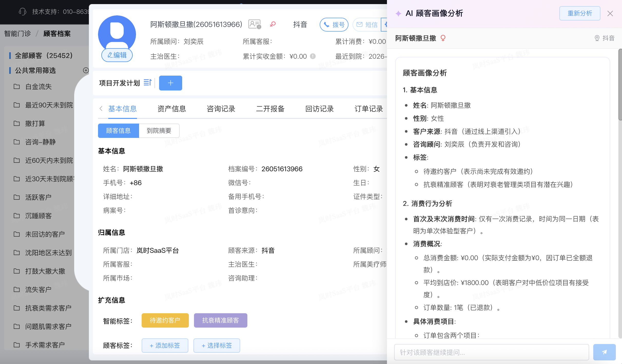
Task: Click the send arrow button in AI chat
Action: tap(604, 352)
